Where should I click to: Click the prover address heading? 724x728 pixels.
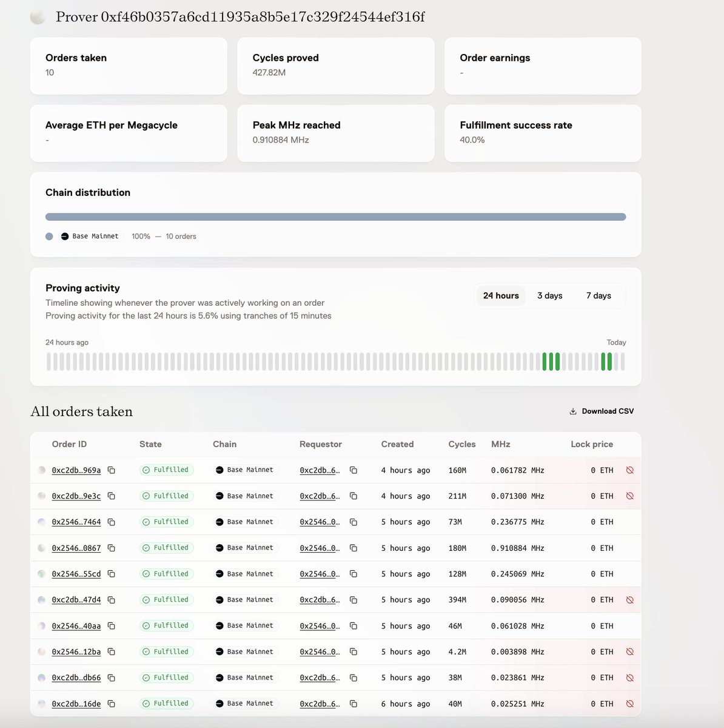pos(240,17)
